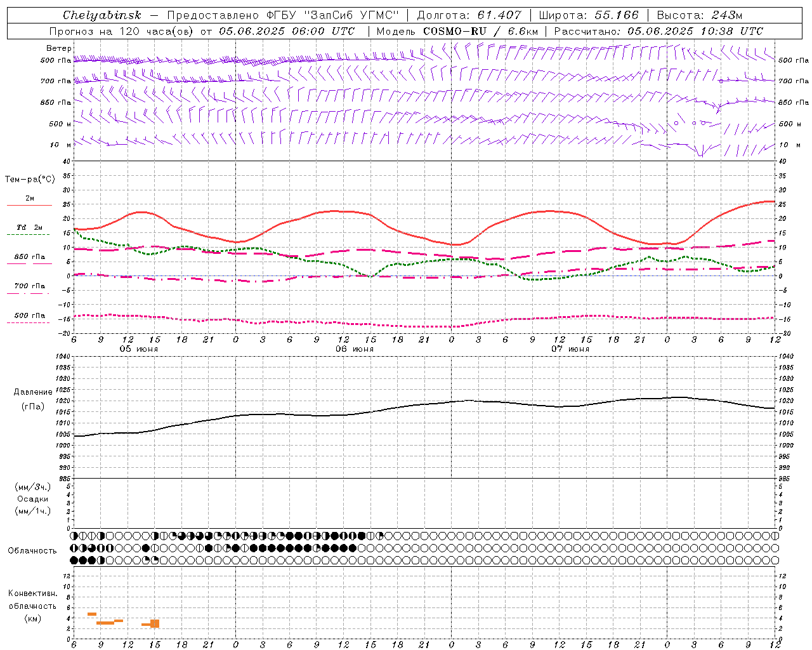Screen dimensions: 812x650
Task: Click the right '700 гПа' wind level label
Action: tap(794, 81)
